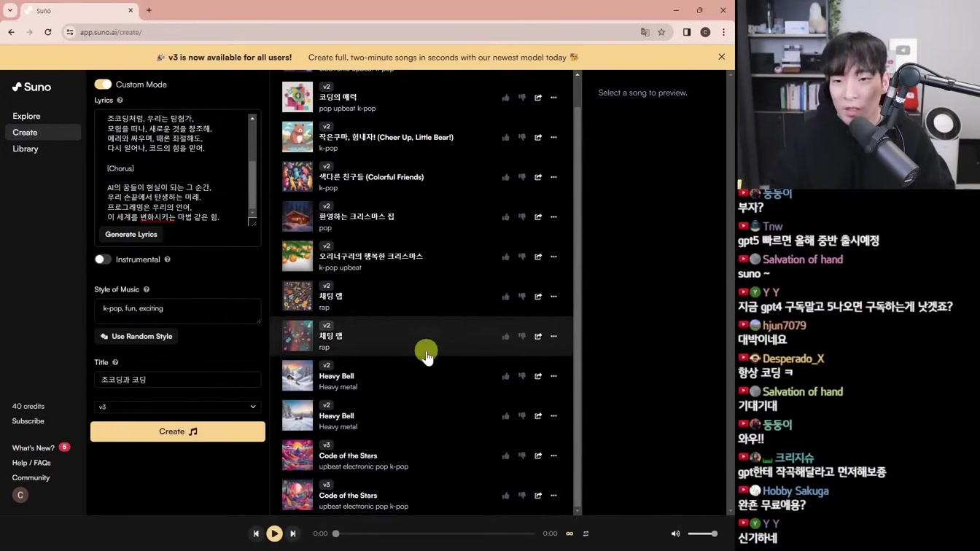The image size is (980, 551).
Task: Open Help / FAQs link
Action: point(31,463)
